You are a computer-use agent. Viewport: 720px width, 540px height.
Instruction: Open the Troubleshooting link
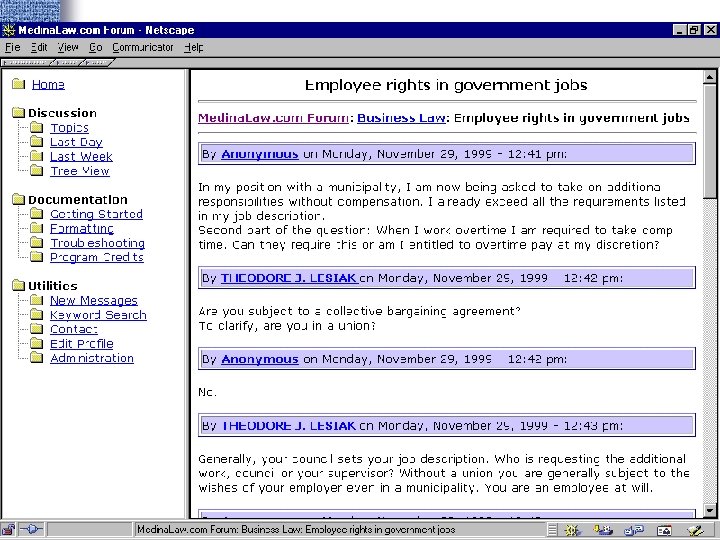[97, 243]
